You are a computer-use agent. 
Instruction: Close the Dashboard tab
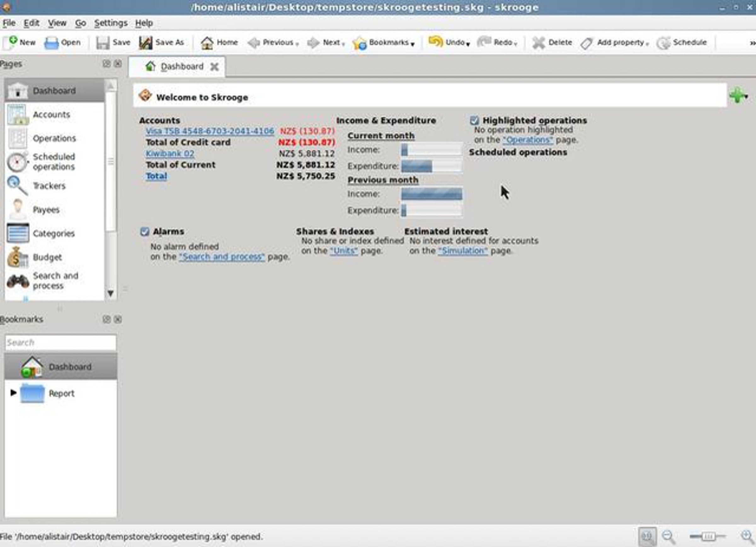pyautogui.click(x=214, y=67)
